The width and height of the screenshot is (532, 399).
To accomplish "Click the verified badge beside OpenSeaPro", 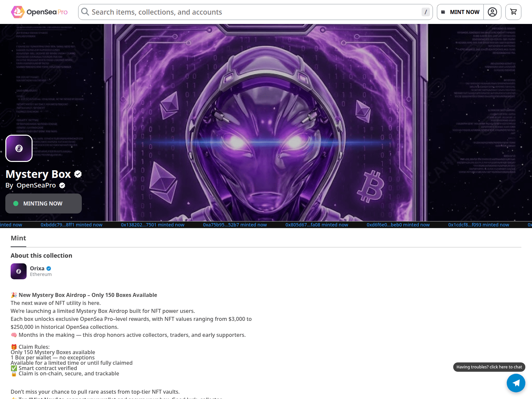I will coord(62,186).
